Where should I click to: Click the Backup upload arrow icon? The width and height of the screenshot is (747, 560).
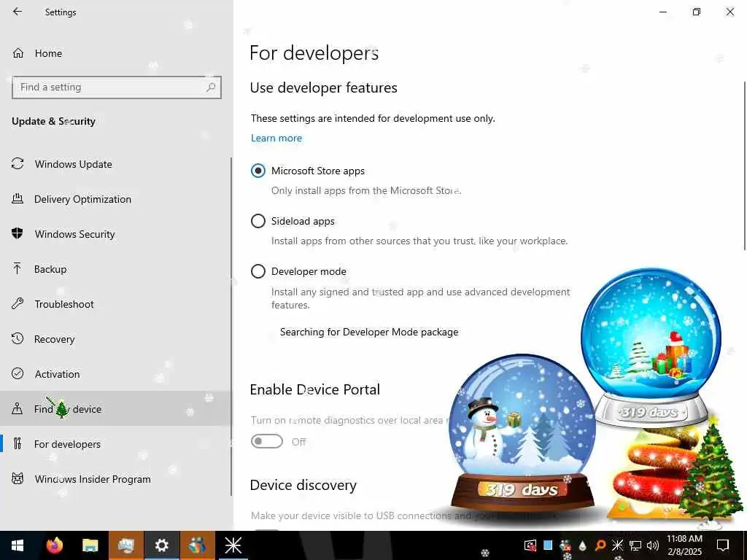pos(18,268)
